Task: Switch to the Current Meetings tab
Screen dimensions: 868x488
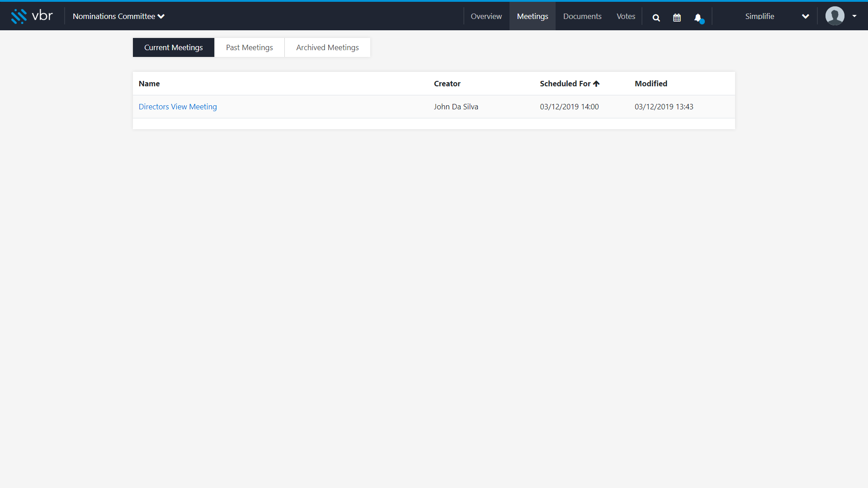Action: [174, 47]
